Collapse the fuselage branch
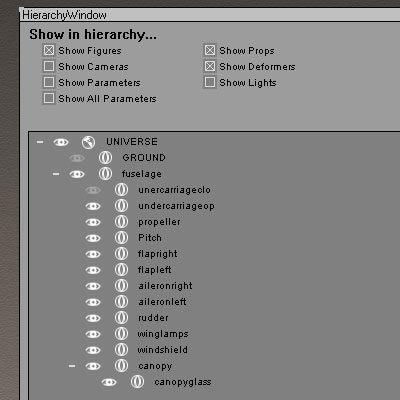This screenshot has width=400, height=400. [56, 174]
